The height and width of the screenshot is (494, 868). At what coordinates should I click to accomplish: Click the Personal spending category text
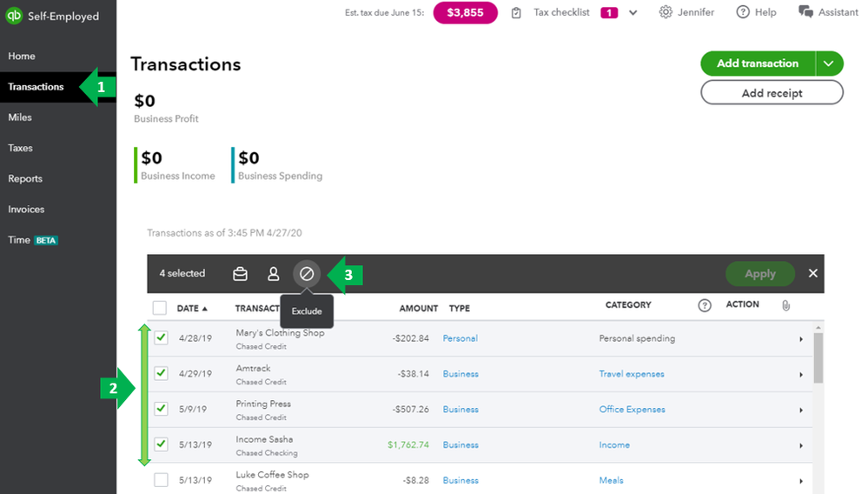click(637, 338)
